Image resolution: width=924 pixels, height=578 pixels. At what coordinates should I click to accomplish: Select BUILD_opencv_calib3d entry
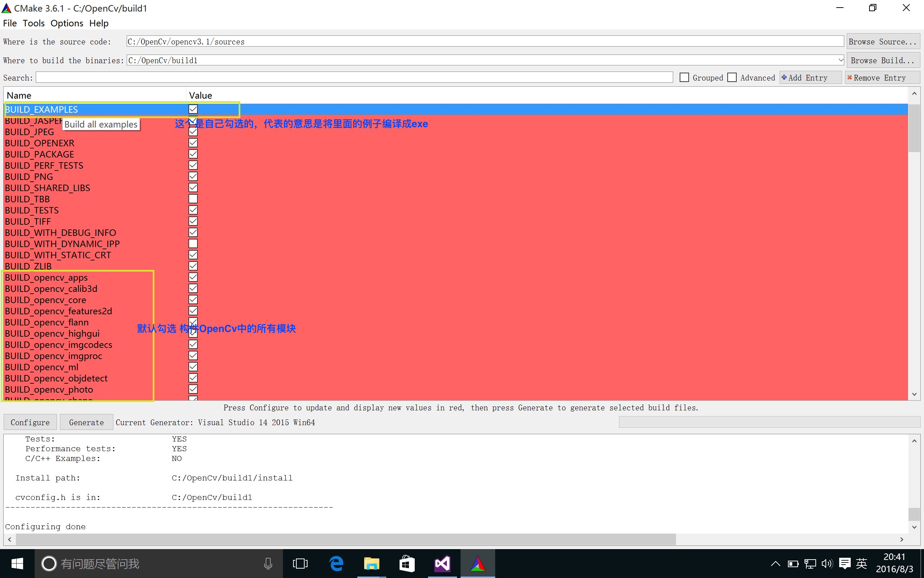pos(456,289)
